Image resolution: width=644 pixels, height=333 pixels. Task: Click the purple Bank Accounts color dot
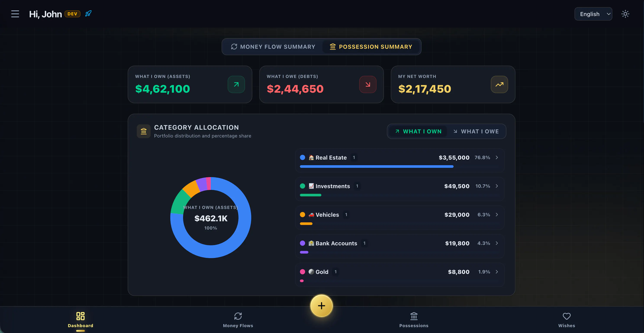(302, 243)
